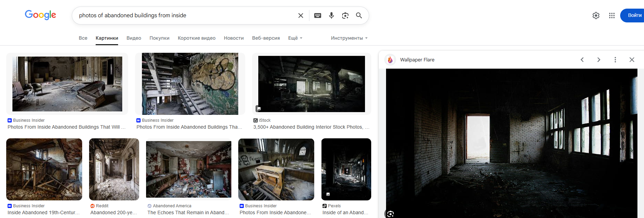Click the Business Insider source under the staircase graffiti image
The width and height of the screenshot is (644, 218).
tap(158, 120)
